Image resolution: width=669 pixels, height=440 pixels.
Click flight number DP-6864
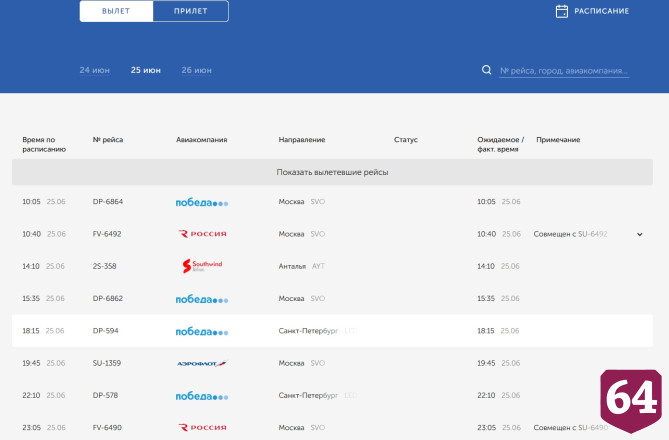coord(108,201)
